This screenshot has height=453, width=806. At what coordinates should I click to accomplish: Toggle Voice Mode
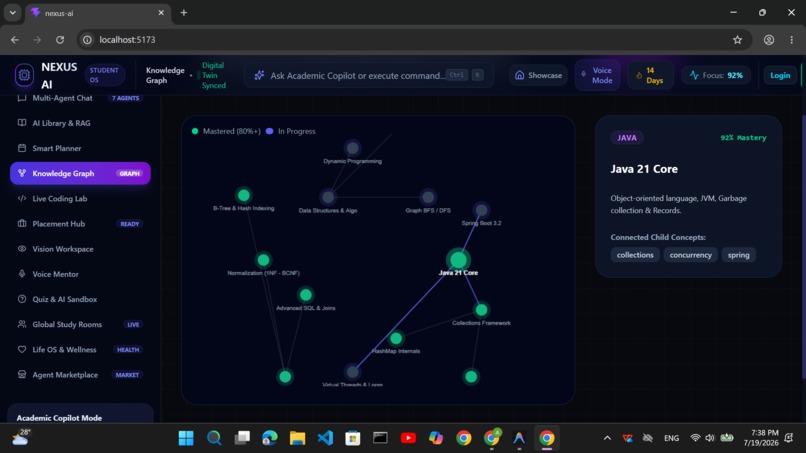coord(597,75)
